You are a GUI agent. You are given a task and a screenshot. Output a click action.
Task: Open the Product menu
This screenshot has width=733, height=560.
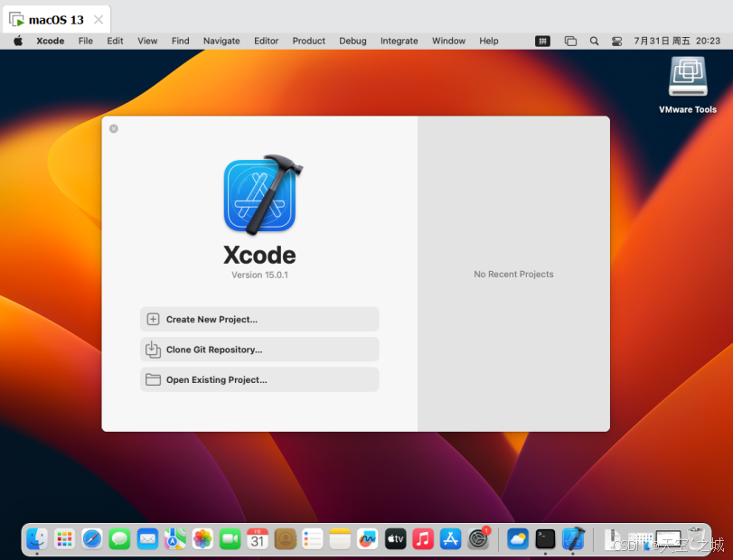click(308, 41)
